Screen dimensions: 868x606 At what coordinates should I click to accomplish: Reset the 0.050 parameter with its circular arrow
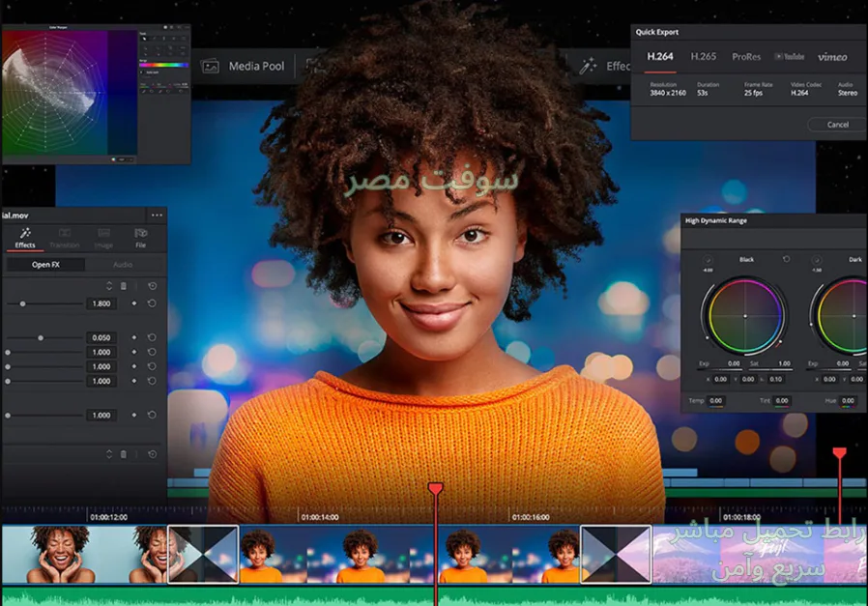coord(152,337)
